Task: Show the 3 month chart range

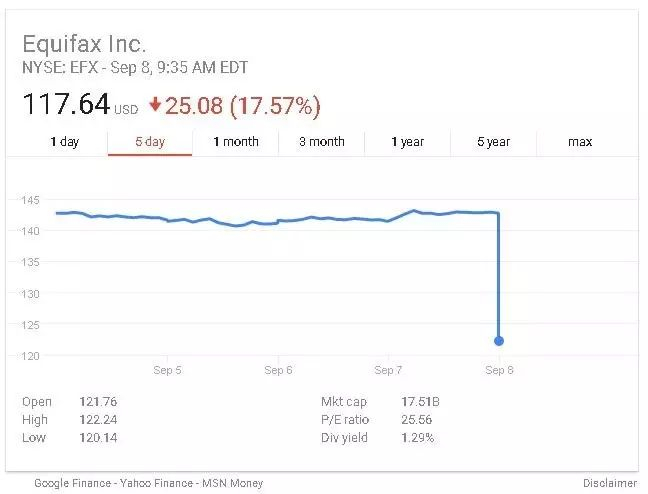Action: pyautogui.click(x=322, y=142)
